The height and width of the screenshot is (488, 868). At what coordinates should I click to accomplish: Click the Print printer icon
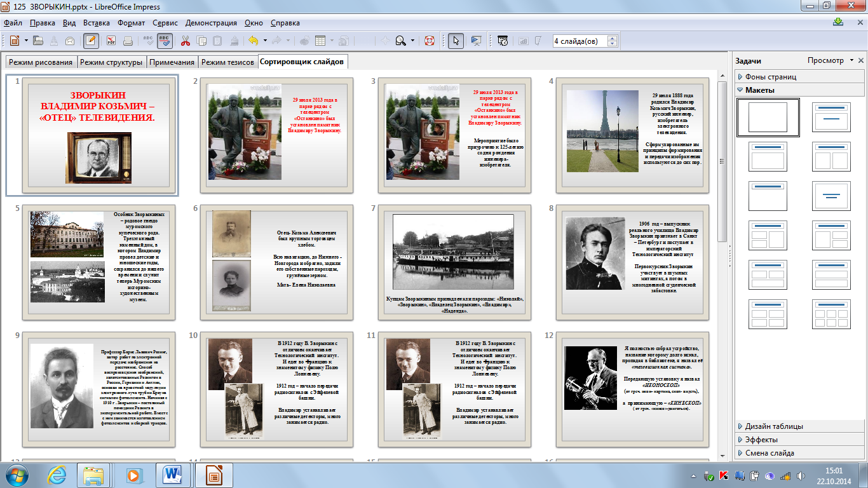click(128, 40)
